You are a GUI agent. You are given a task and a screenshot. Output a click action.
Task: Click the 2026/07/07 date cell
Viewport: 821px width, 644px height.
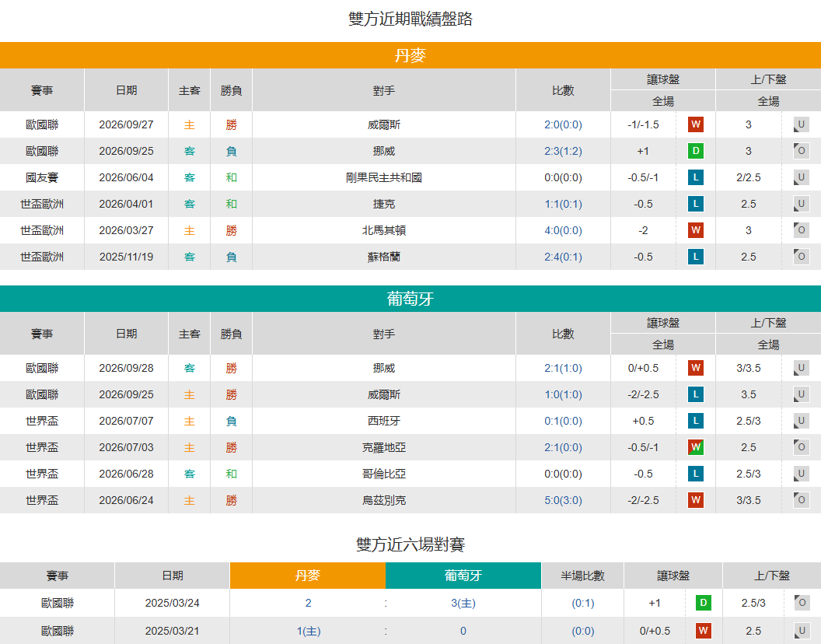click(x=126, y=421)
